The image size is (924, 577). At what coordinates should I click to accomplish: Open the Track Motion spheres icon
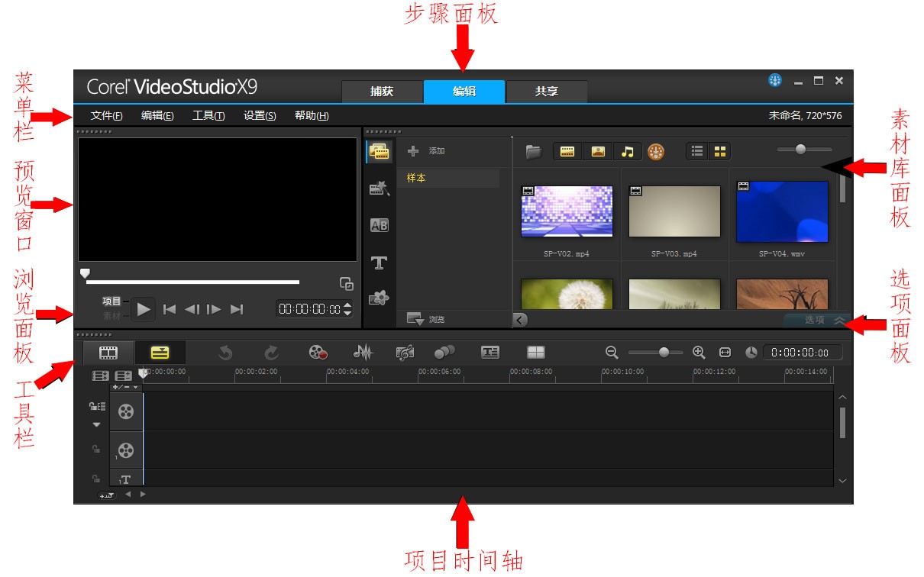[444, 352]
